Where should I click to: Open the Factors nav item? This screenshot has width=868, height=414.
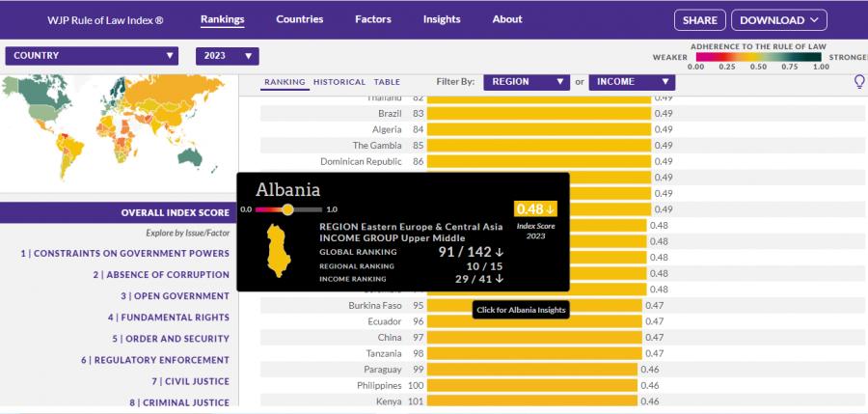(x=373, y=19)
